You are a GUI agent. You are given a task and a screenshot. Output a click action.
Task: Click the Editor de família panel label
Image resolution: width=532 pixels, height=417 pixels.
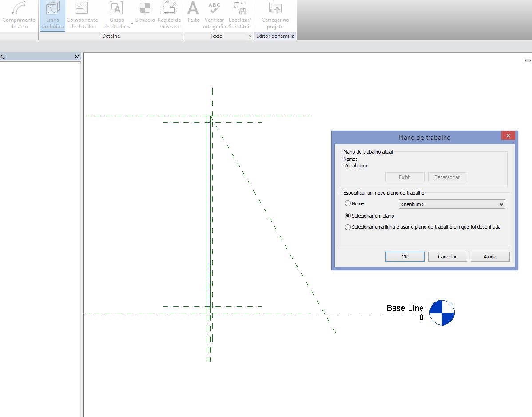[275, 36]
